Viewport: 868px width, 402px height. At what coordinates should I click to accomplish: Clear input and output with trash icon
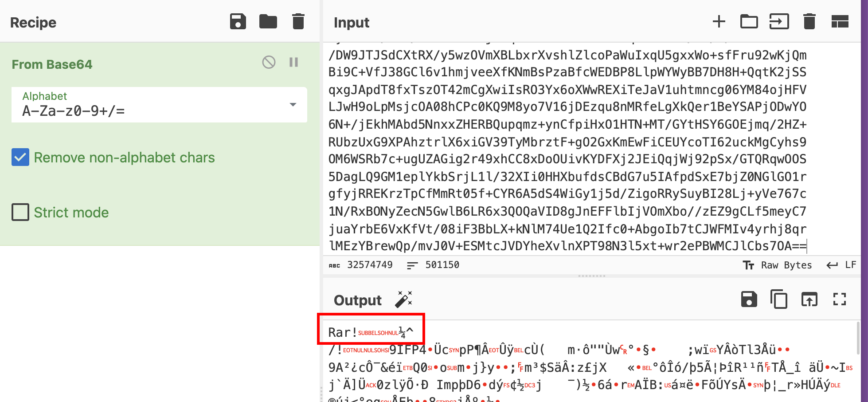point(809,21)
